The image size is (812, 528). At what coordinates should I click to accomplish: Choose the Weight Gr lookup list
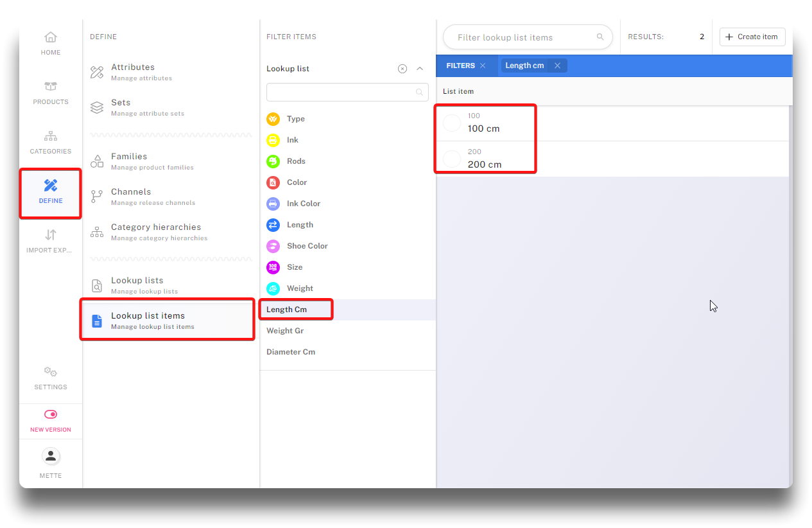coord(285,331)
